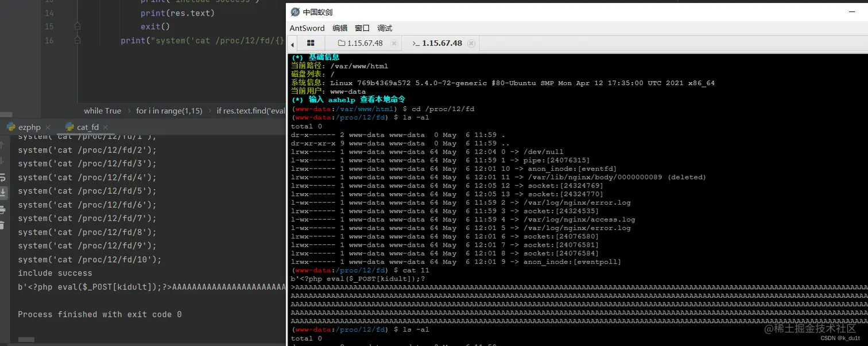Click output line system('cat /proc/12/fd/10');
The width and height of the screenshot is (868, 346).
[90, 259]
